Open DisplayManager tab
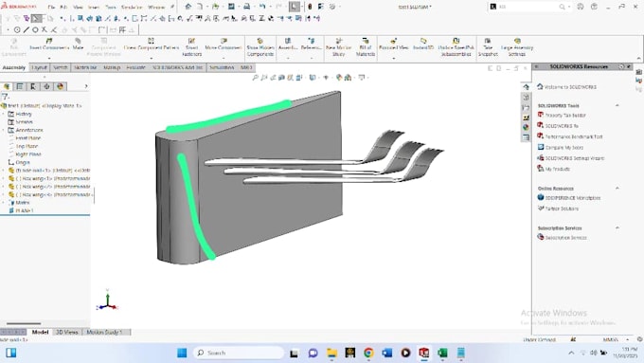The width and height of the screenshot is (644, 363). [x=60, y=86]
